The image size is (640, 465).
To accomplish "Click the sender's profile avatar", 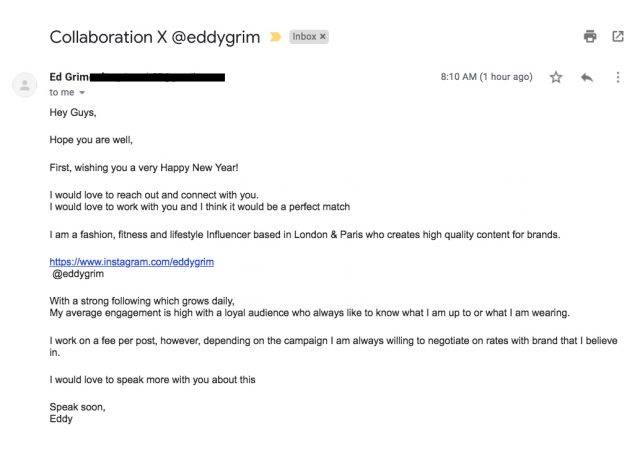I will (x=25, y=85).
